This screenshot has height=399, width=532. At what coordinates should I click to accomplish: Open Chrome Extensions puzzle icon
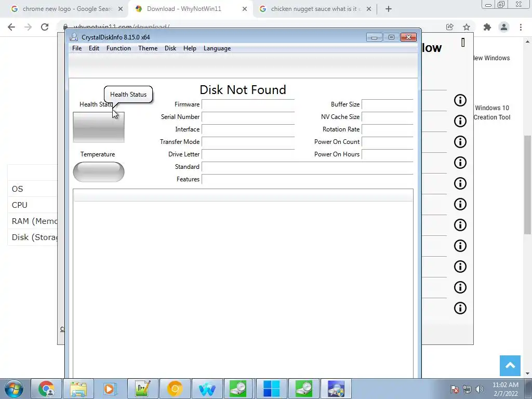tap(487, 27)
